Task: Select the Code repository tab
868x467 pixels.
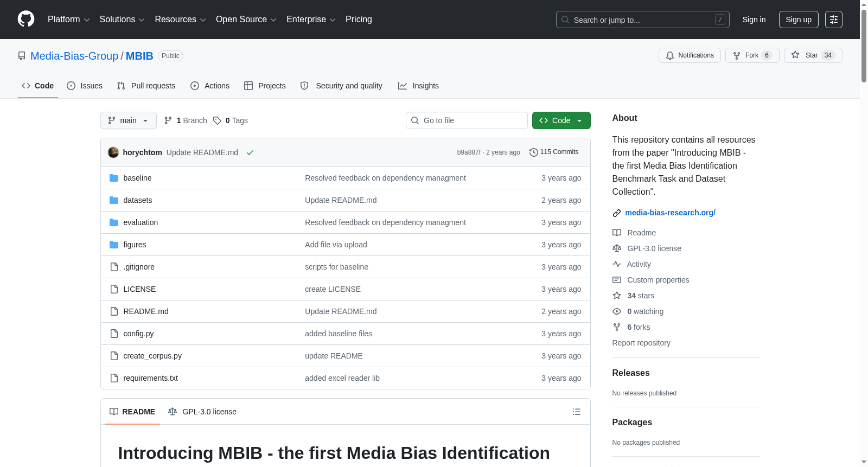Action: 38,86
